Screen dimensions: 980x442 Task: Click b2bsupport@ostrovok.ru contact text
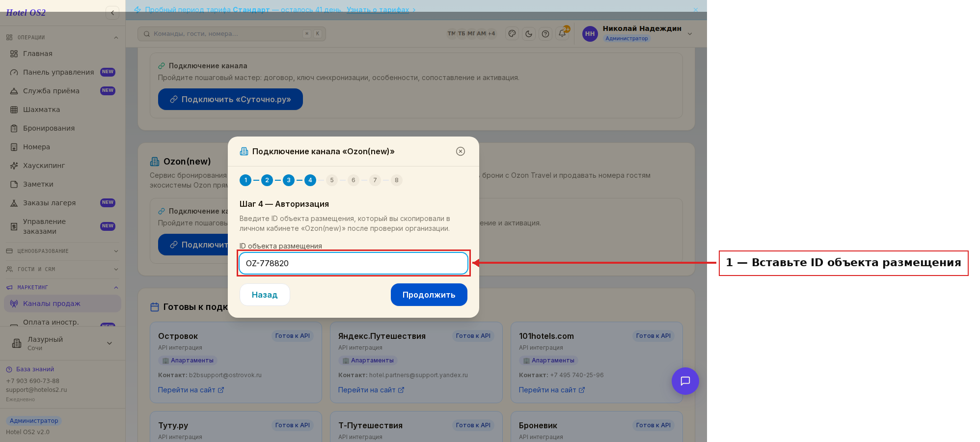[x=225, y=375]
